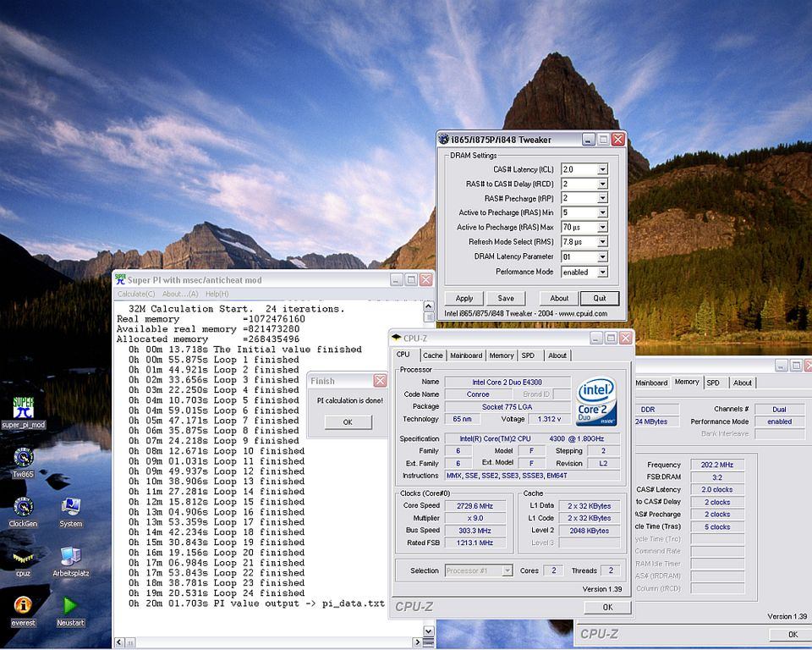Click Super PI horizontal scrollbar left arrow
This screenshot has height=650, width=812.
coord(119,642)
